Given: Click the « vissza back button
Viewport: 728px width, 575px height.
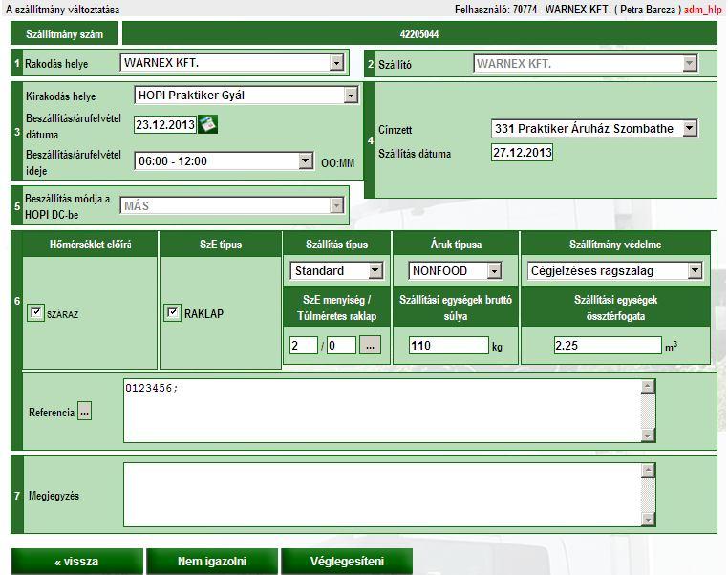Looking at the screenshot, I should click(x=76, y=562).
